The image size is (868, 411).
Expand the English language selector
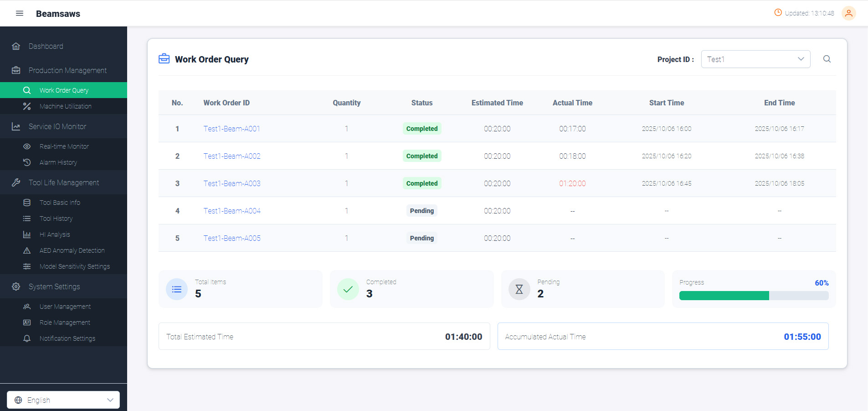tap(63, 400)
